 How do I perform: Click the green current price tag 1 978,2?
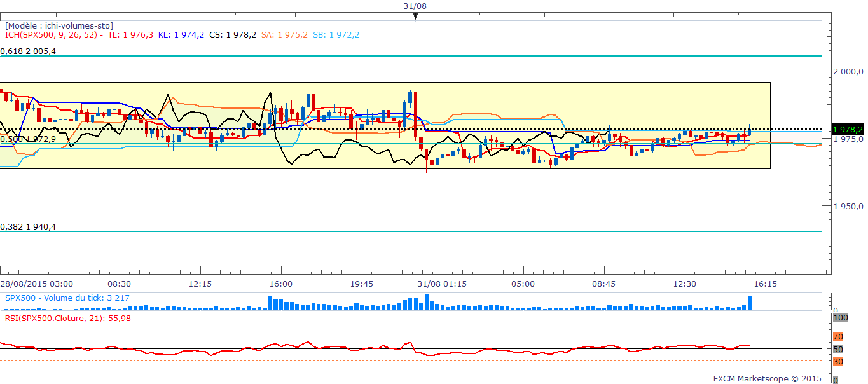[x=848, y=129]
